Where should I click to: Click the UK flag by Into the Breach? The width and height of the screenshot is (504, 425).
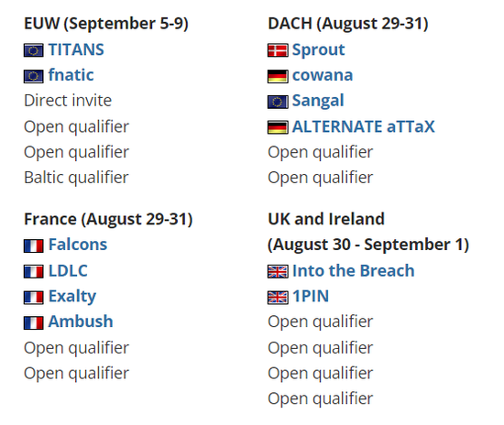pos(278,272)
